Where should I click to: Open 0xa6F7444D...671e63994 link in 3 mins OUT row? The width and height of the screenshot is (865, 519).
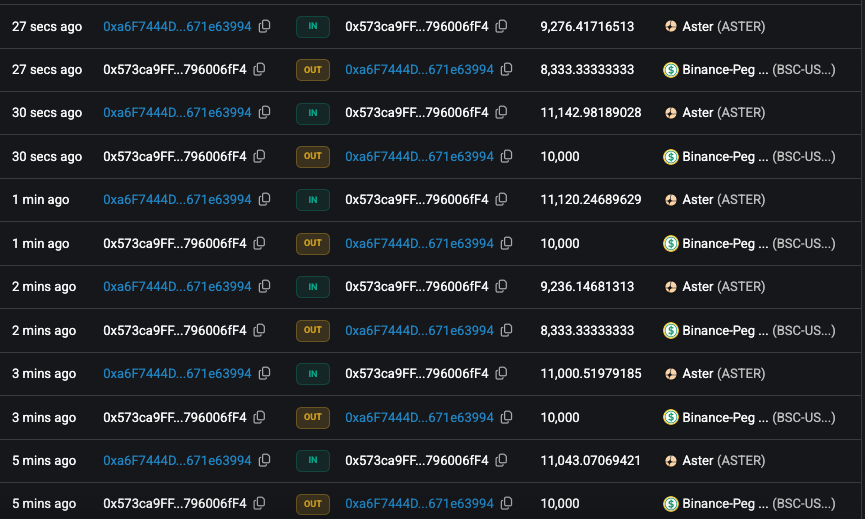tap(419, 418)
